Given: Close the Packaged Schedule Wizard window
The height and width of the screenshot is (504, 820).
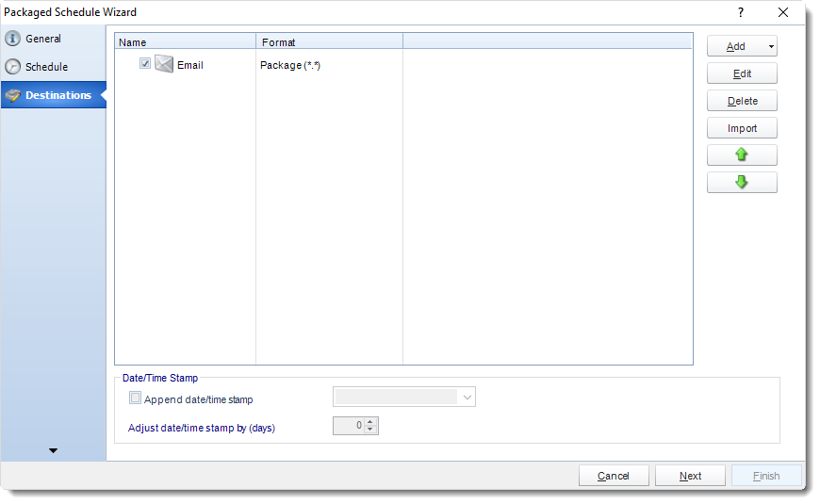Looking at the screenshot, I should tap(783, 12).
